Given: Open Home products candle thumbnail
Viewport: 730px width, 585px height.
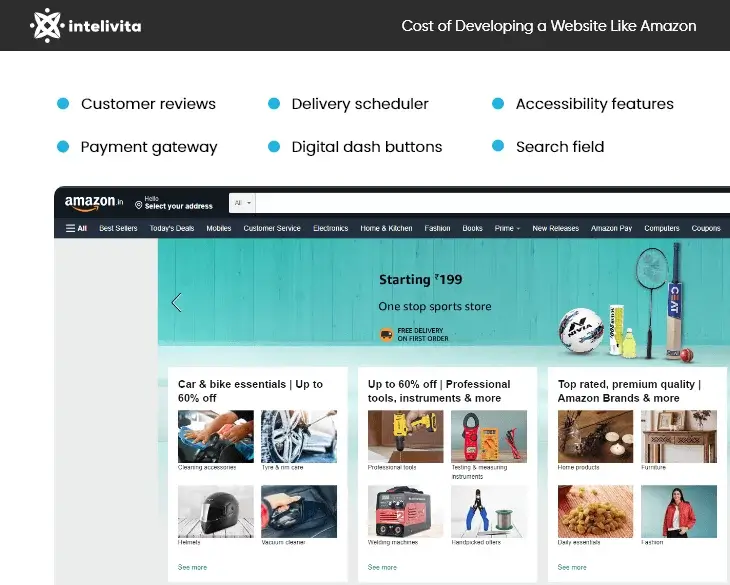Looking at the screenshot, I should [595, 436].
